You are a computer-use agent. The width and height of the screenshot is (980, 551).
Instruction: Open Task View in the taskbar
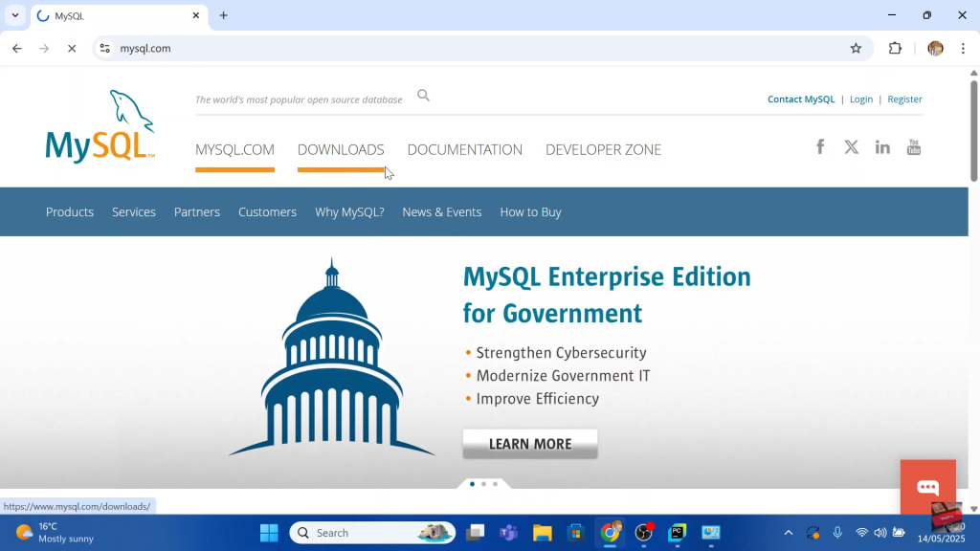point(476,533)
